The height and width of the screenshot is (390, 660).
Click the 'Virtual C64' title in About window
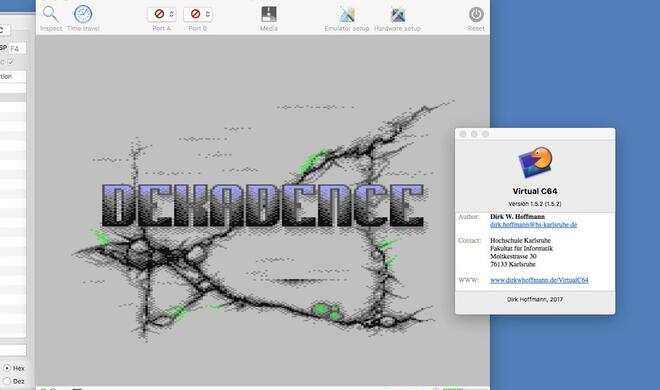click(x=535, y=191)
